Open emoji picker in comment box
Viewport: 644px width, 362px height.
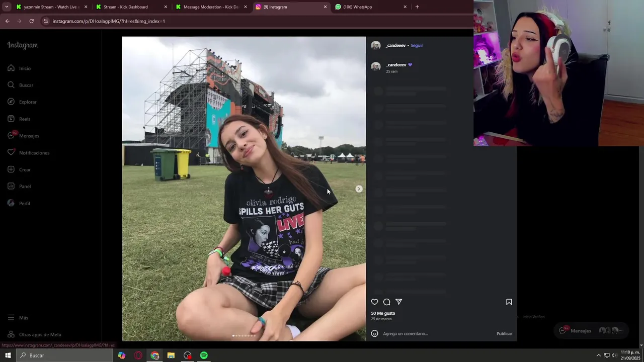(x=374, y=333)
